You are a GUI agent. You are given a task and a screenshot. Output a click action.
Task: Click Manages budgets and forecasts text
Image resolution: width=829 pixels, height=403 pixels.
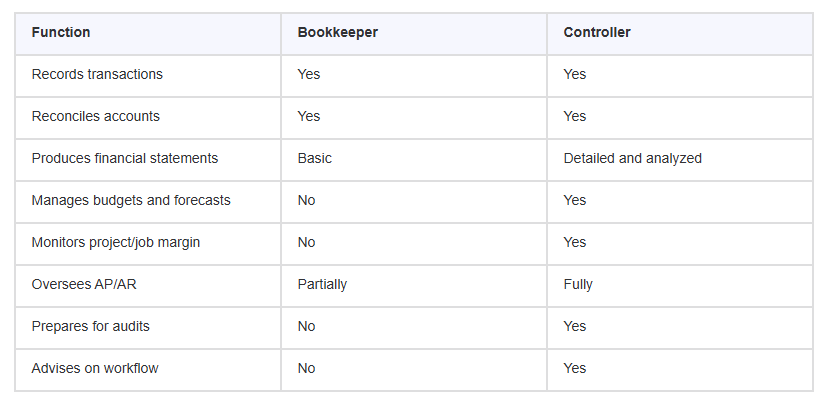131,200
